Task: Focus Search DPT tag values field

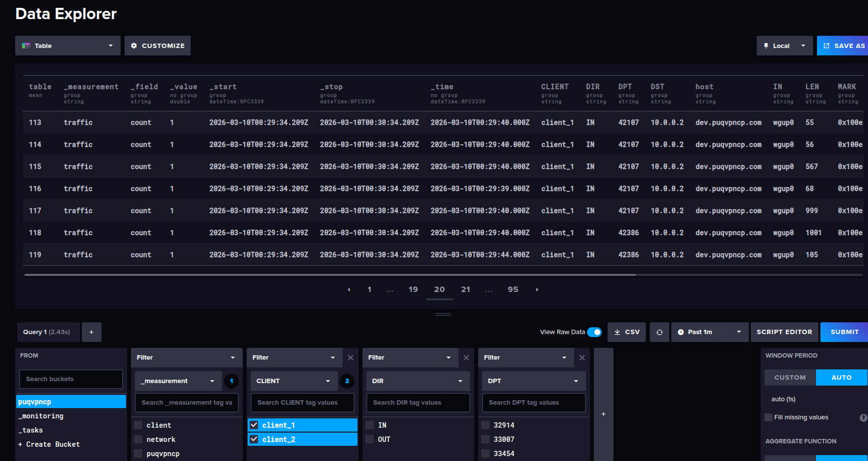Action: 534,403
